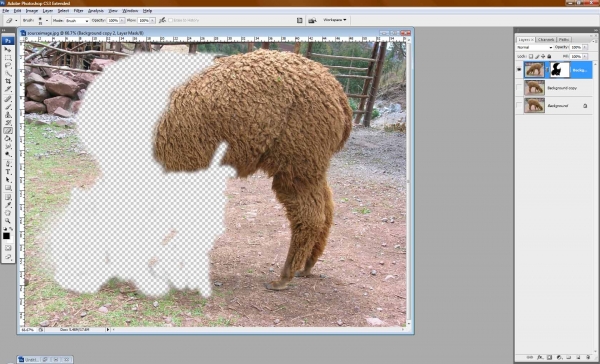Select the Type tool

point(8,172)
